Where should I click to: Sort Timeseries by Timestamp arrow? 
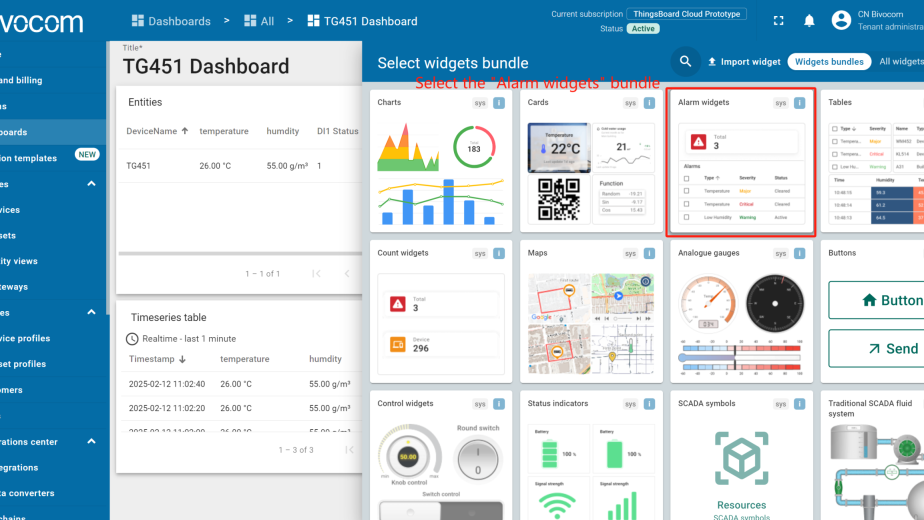(183, 359)
